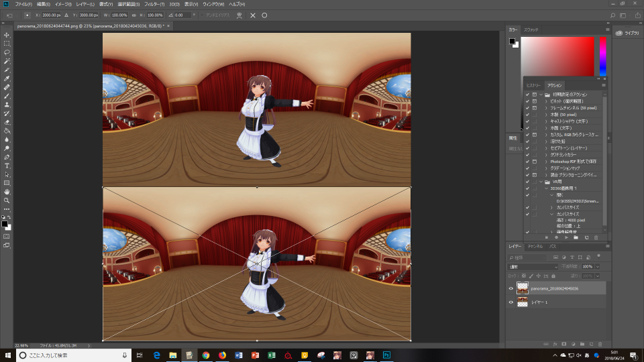644x362 pixels.
Task: Select the Clone Stamp tool
Action: coord(7,105)
